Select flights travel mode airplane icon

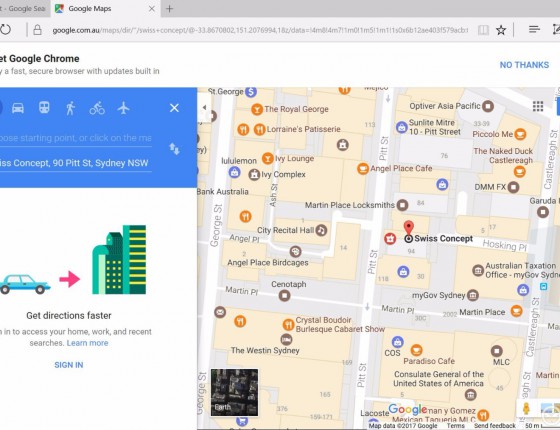point(124,108)
